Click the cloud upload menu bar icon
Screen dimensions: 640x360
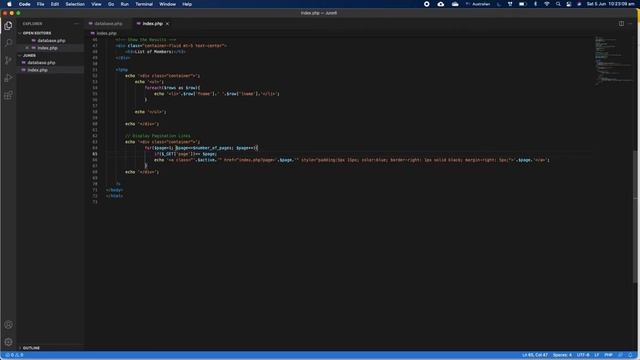point(441,4)
